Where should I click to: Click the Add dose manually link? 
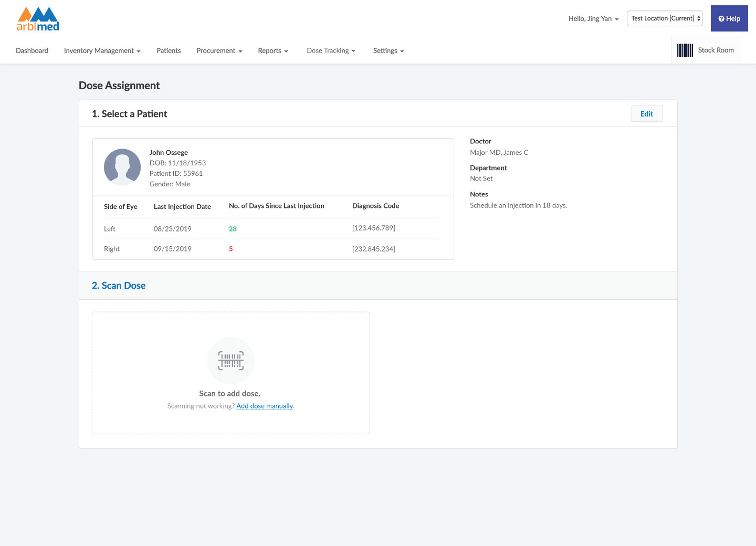[x=265, y=406]
